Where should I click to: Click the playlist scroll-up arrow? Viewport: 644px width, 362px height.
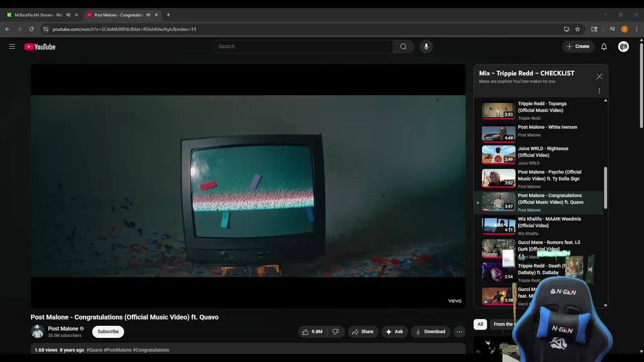(605, 101)
